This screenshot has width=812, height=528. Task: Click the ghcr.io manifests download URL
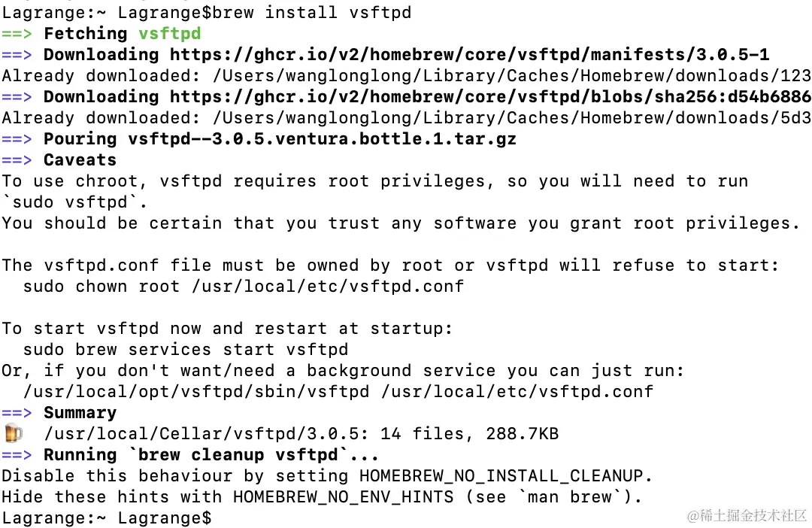point(469,55)
